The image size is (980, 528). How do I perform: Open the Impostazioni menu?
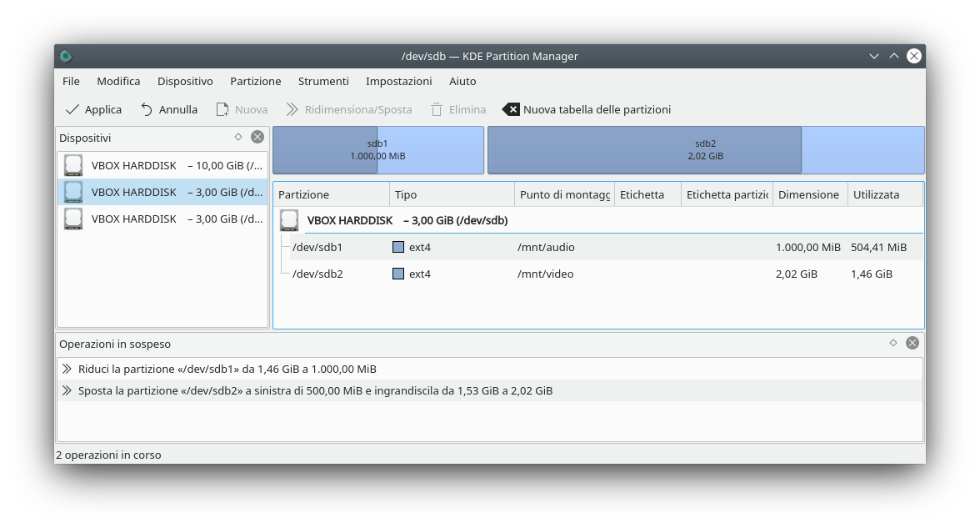point(398,81)
